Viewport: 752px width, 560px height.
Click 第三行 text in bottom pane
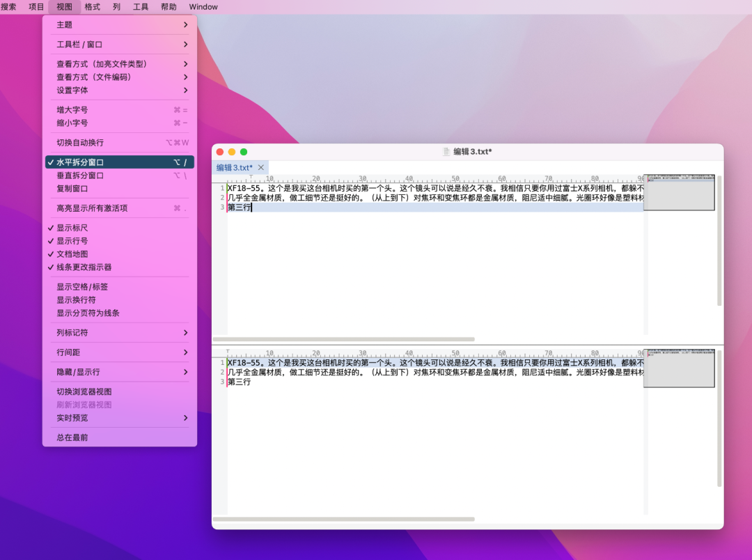(240, 382)
